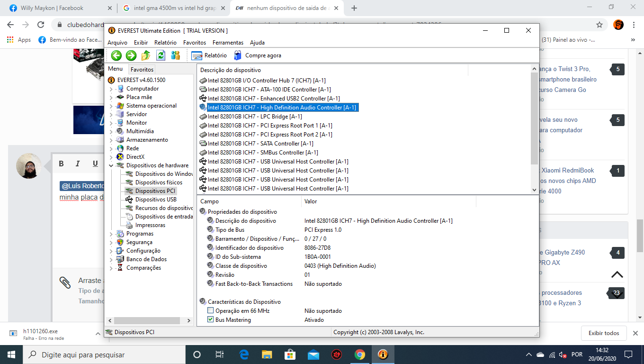Screen dimensions: 644x364
Task: Open File Explorer from the taskbar
Action: (267, 355)
